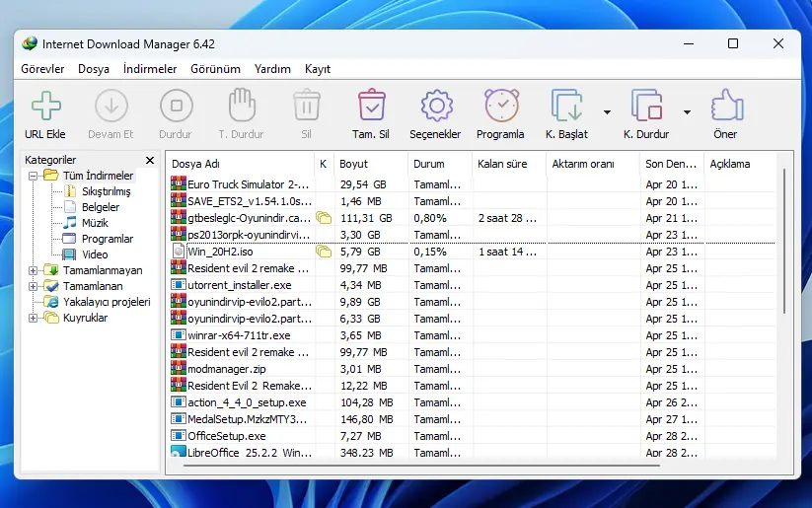
Task: Select OfficeSetup.exe row
Action: pos(473,436)
